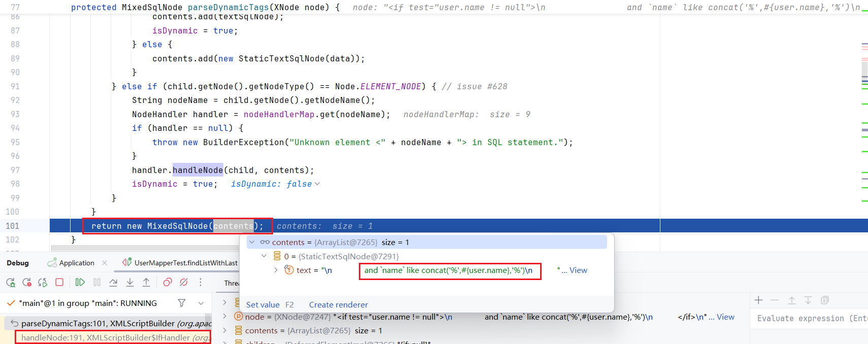Screen dimensions: 868x344
Task: Click glasses watch icon beside contents
Action: pyautogui.click(x=265, y=242)
